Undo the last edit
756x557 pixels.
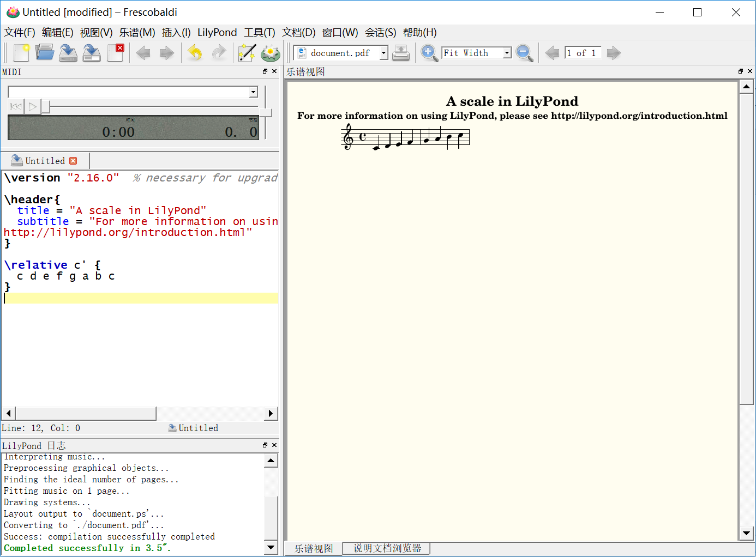coord(195,53)
